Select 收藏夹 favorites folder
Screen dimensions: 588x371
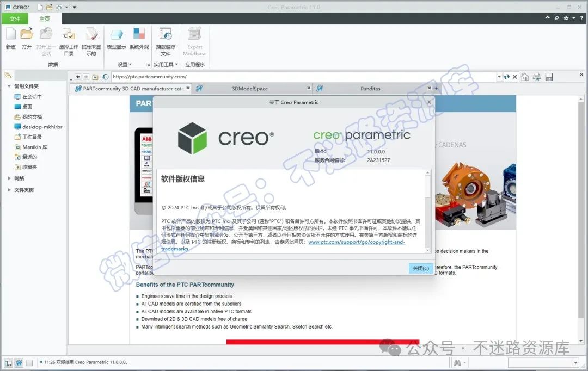26,167
